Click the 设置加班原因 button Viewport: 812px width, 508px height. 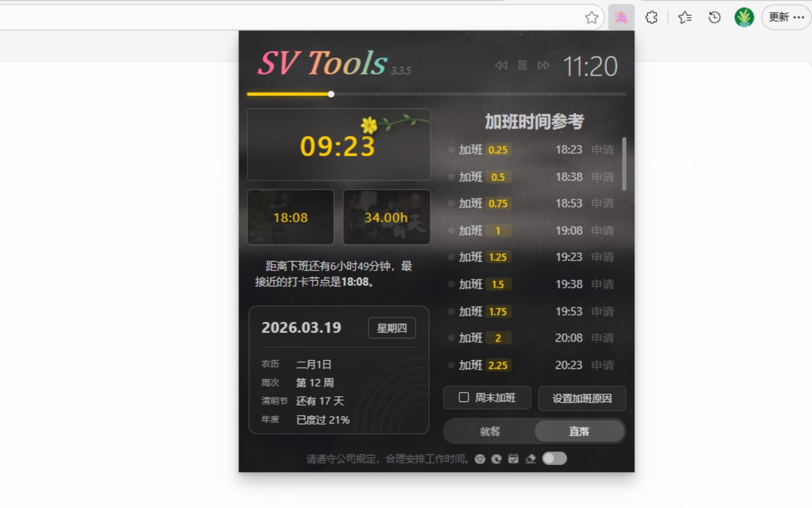click(x=582, y=398)
